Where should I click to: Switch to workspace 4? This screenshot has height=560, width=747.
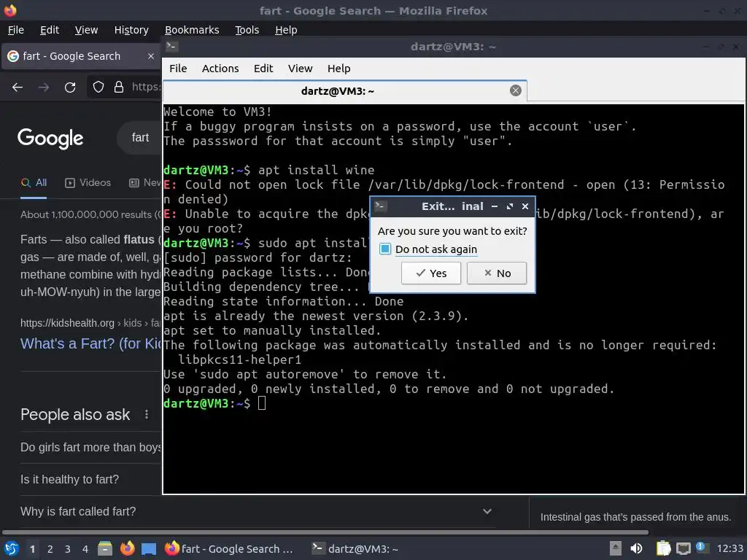85,549
